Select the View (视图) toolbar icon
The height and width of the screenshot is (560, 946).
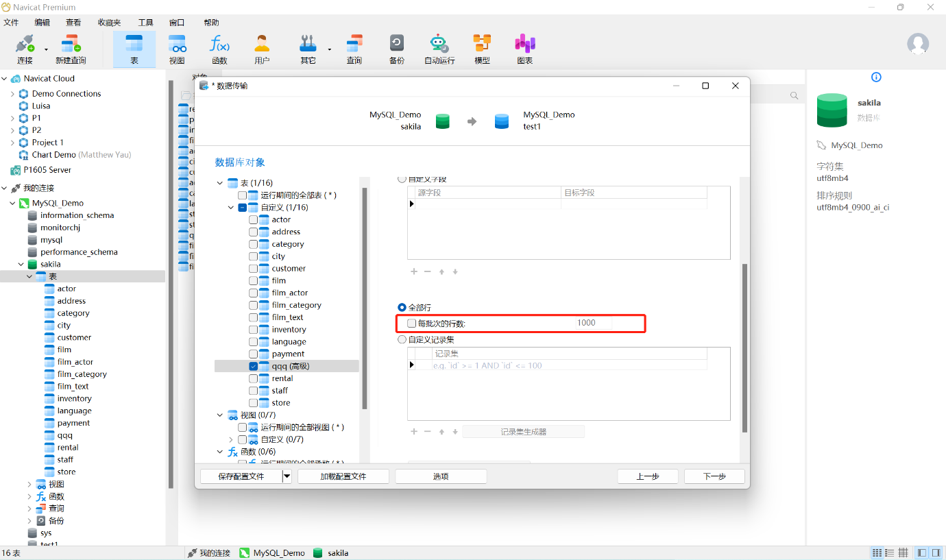click(177, 49)
